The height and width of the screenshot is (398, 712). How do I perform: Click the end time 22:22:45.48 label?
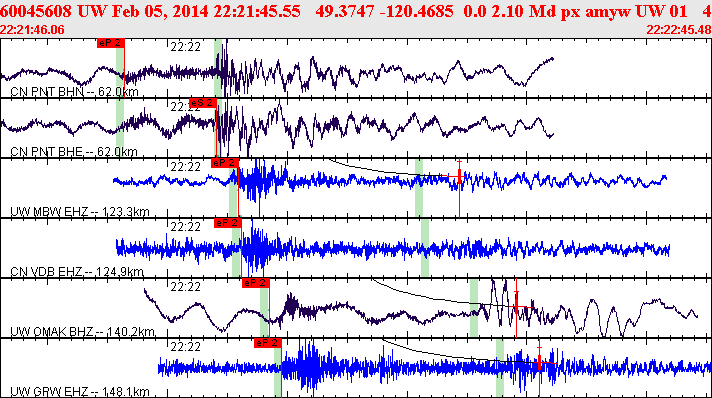tap(679, 30)
